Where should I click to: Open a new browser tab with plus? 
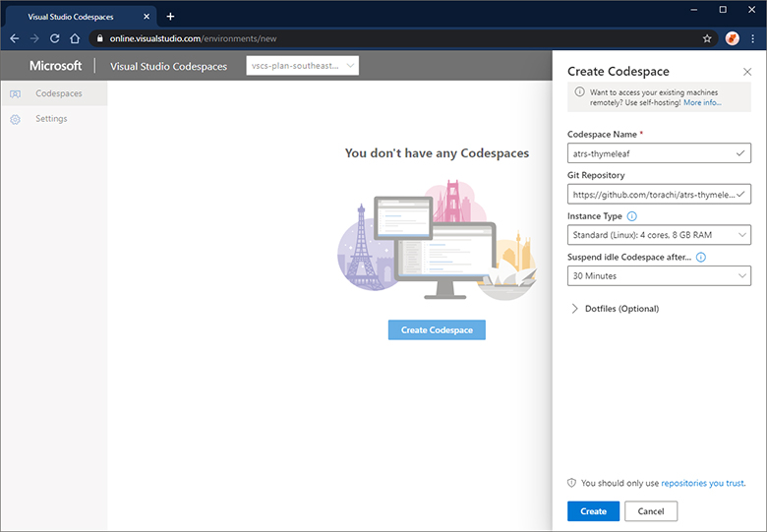[x=170, y=17]
